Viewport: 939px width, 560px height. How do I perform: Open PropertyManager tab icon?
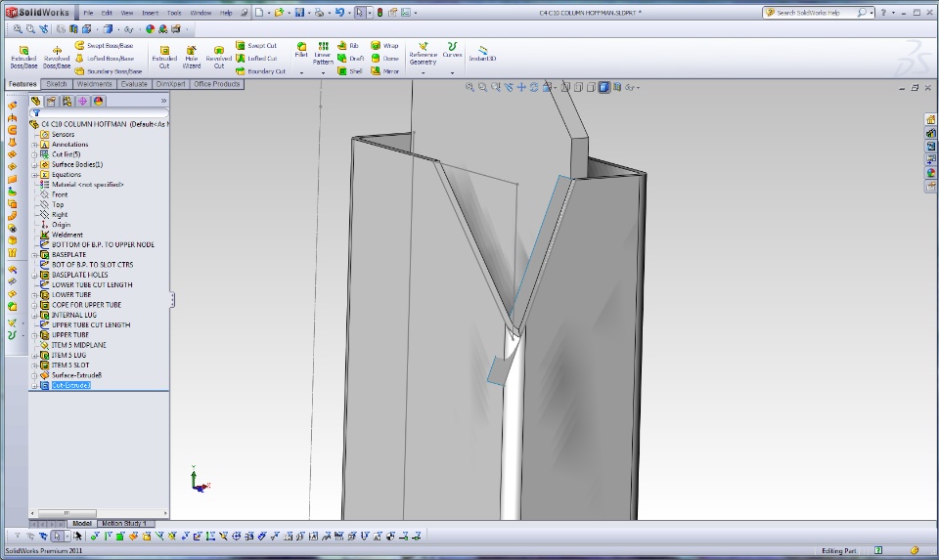(52, 101)
